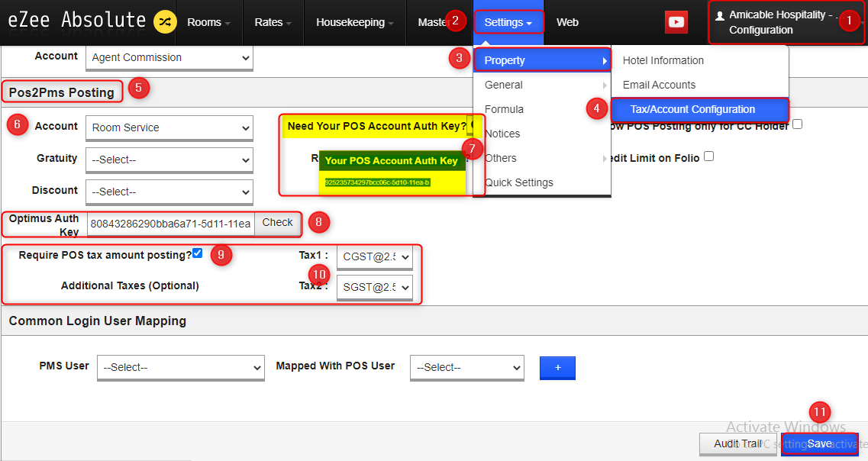
Task: Toggle the Limit on Folio checkbox
Action: [708, 156]
